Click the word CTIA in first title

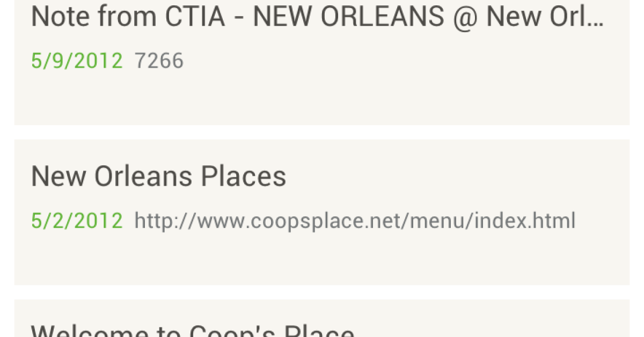point(195,17)
